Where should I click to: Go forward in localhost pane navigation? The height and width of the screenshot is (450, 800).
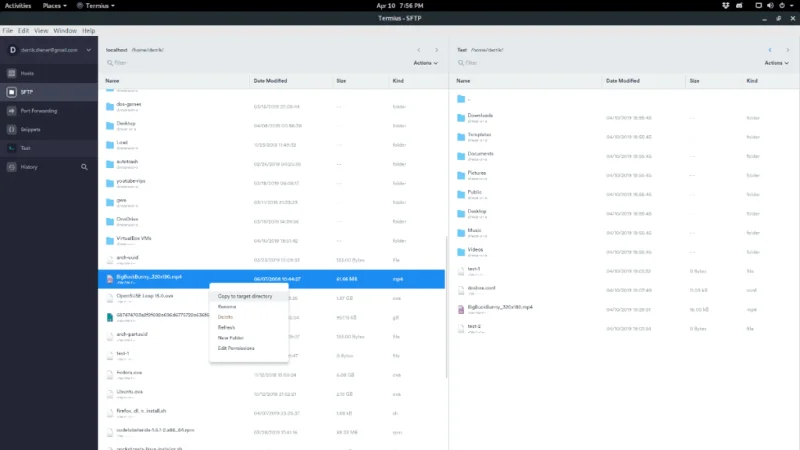coord(437,50)
